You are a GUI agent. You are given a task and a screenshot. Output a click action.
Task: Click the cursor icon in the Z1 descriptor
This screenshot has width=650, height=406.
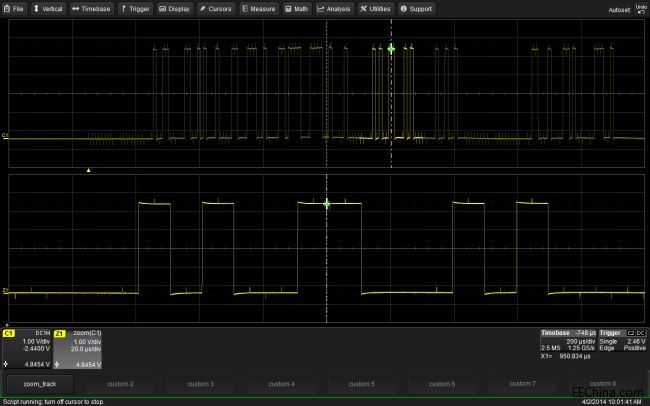[x=57, y=365]
